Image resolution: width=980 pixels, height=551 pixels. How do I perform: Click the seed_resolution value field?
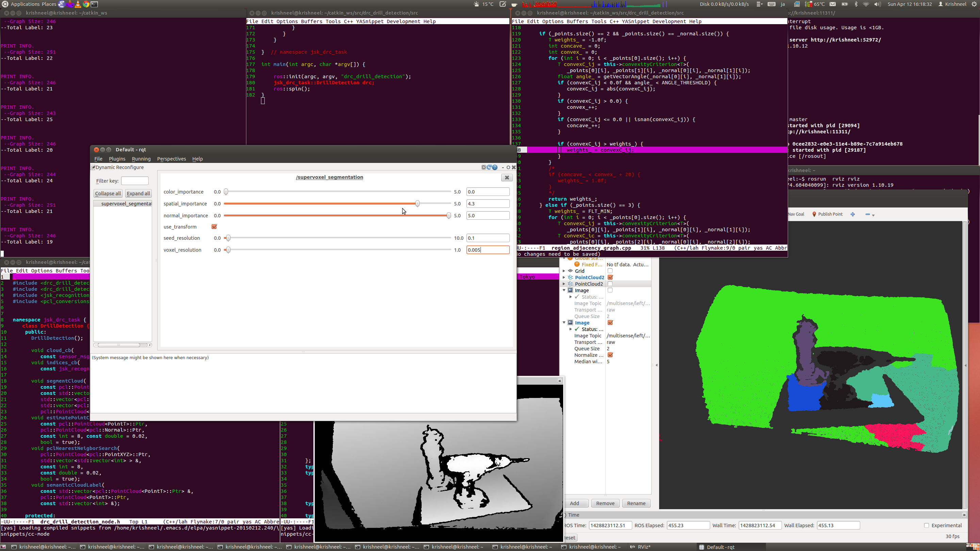click(x=488, y=238)
